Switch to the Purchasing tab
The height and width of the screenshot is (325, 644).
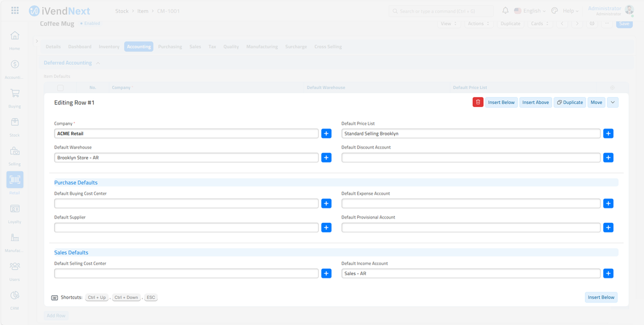[x=170, y=47]
